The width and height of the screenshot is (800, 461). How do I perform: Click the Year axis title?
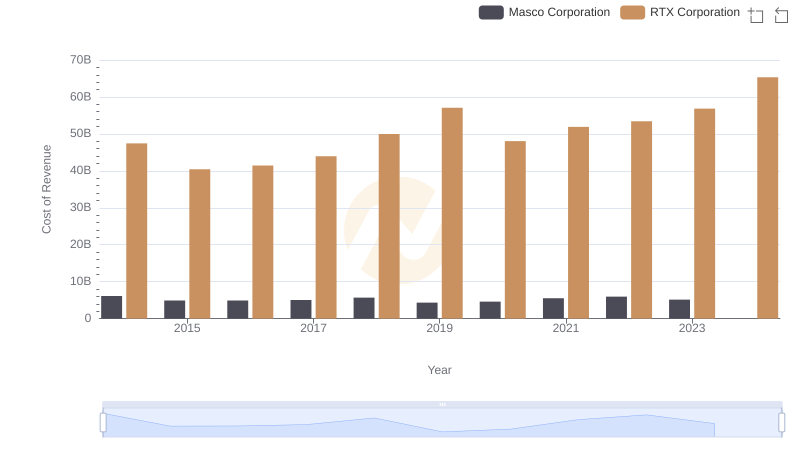click(439, 370)
